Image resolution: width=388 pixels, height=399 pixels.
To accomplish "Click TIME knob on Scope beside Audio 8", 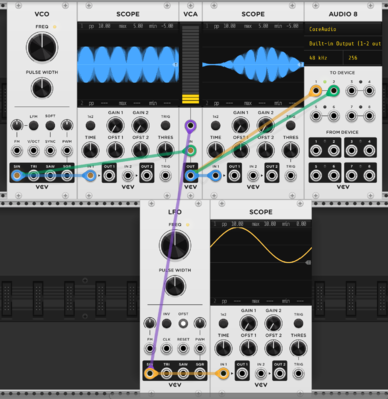I will [x=216, y=151].
